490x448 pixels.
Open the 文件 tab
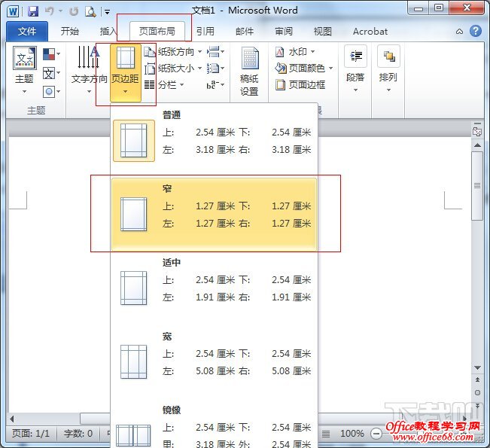click(27, 32)
